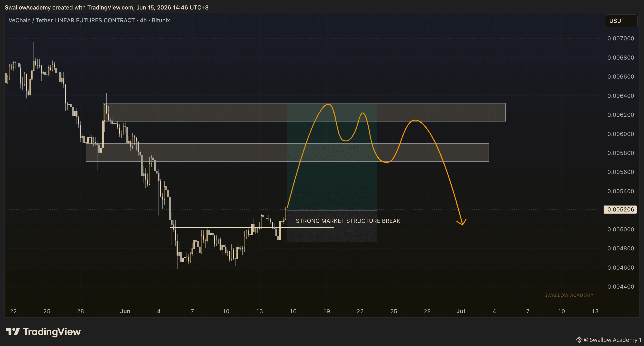Viewport: 644px width, 346px height.
Task: Click the 0.004600 price axis label
Action: click(x=621, y=268)
